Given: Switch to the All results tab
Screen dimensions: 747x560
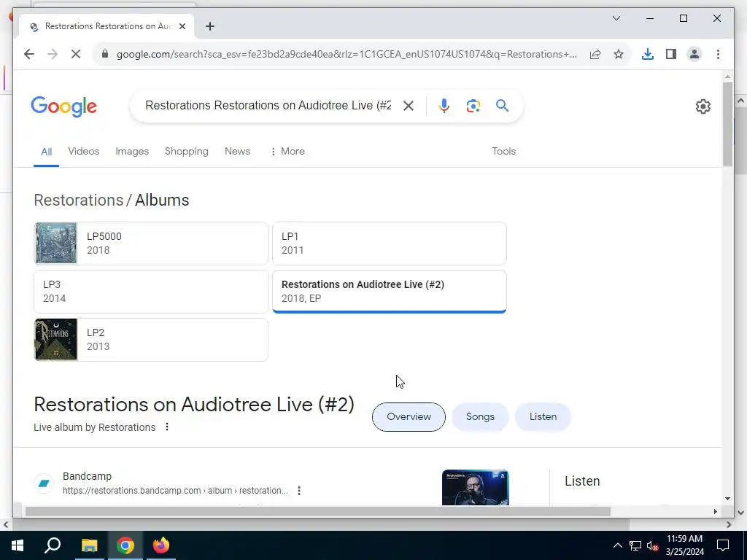Looking at the screenshot, I should (x=46, y=152).
